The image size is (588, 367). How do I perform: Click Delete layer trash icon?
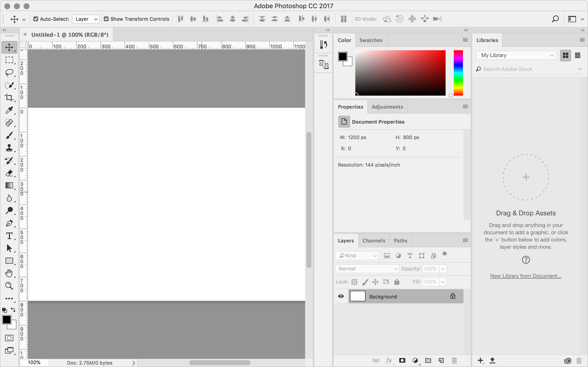pyautogui.click(x=454, y=360)
